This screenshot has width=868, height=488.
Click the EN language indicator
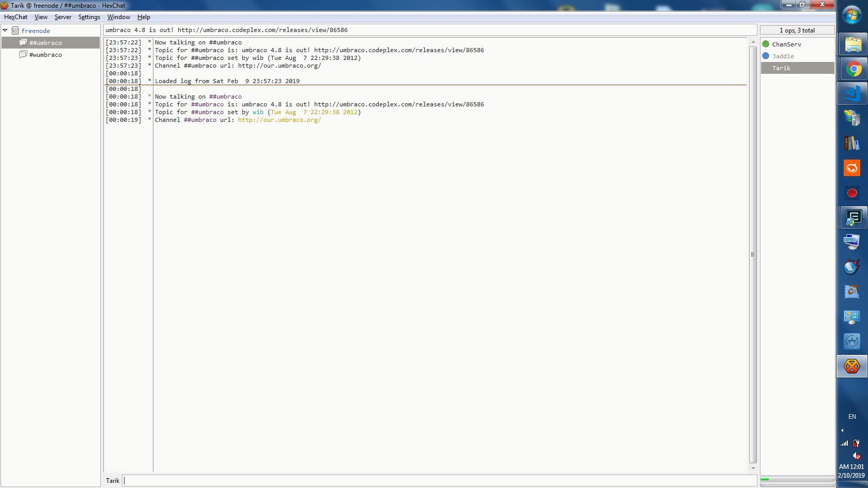point(852,417)
